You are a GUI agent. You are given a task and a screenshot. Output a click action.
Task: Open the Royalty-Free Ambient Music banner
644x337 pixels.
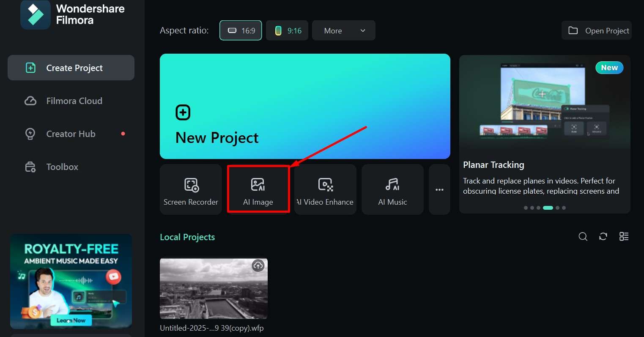(x=71, y=282)
